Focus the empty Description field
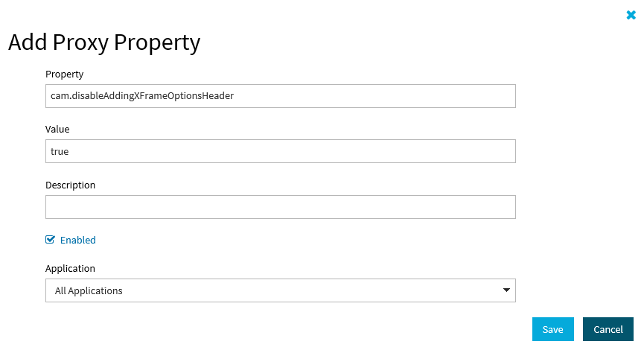This screenshot has width=644, height=353. point(280,207)
